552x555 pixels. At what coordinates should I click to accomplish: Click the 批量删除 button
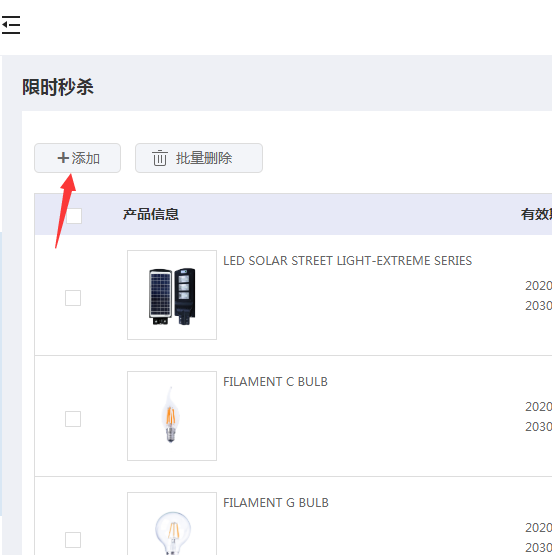199,158
